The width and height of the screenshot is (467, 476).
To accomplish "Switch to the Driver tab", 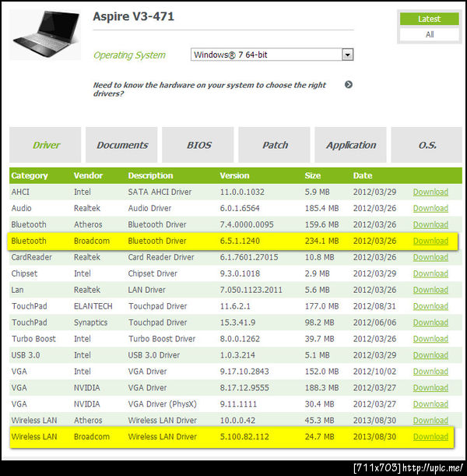I will 45,145.
